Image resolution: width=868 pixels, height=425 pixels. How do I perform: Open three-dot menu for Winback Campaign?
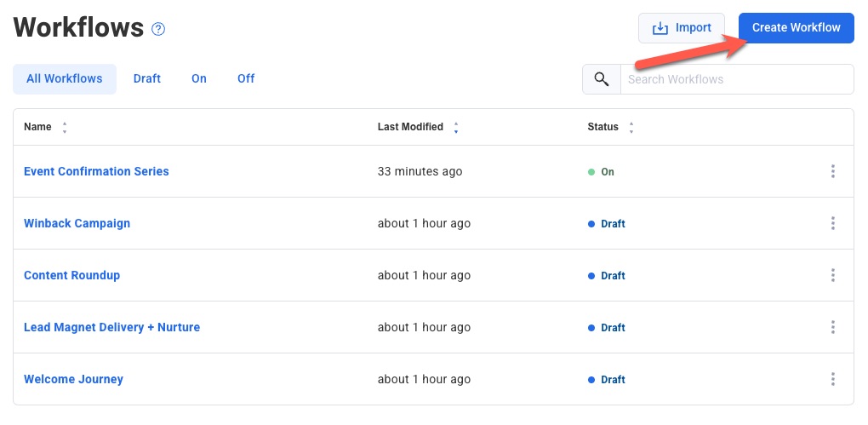pyautogui.click(x=832, y=223)
